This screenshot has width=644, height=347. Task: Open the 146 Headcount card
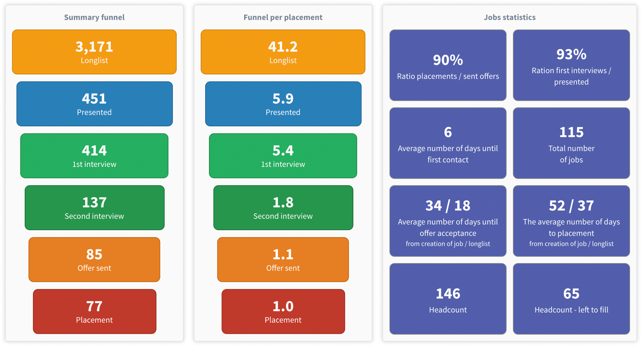point(448,299)
